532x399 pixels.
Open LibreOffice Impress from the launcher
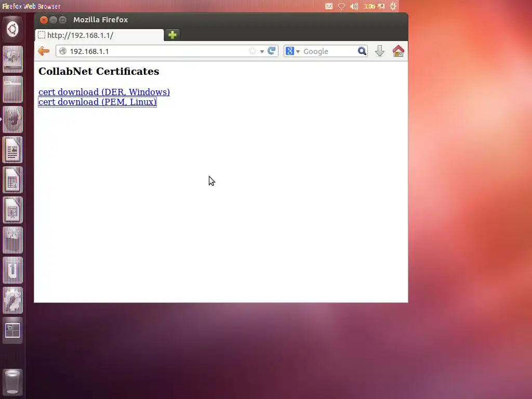click(12, 210)
